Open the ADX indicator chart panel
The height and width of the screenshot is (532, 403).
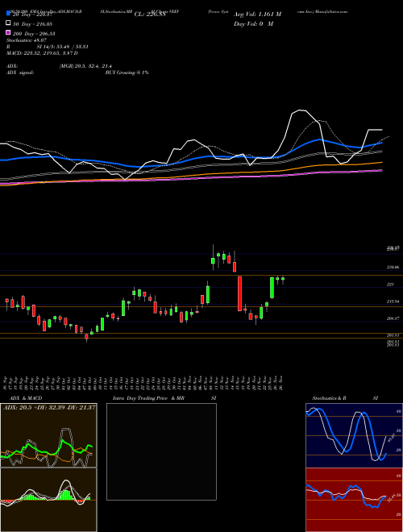tap(48, 435)
